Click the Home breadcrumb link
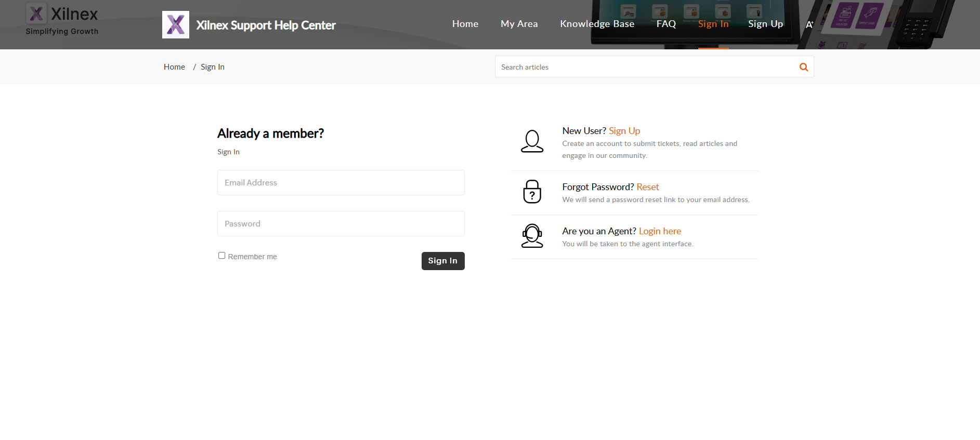The height and width of the screenshot is (440, 980). (174, 67)
